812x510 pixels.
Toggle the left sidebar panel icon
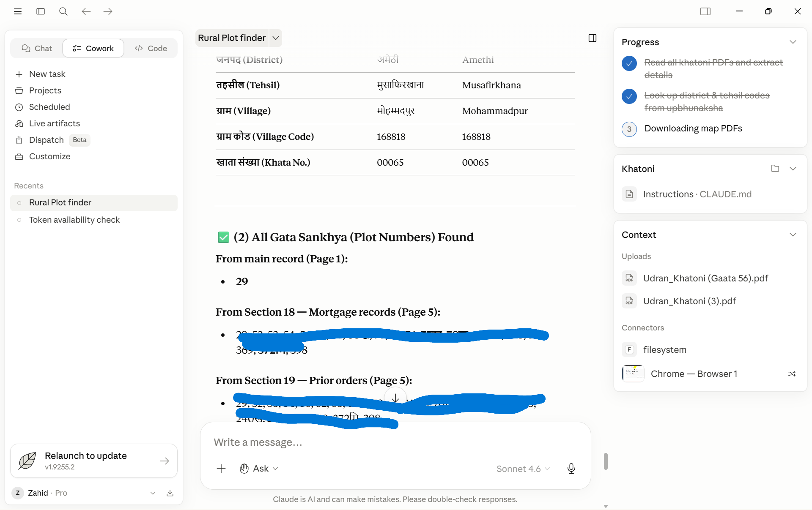(41, 11)
